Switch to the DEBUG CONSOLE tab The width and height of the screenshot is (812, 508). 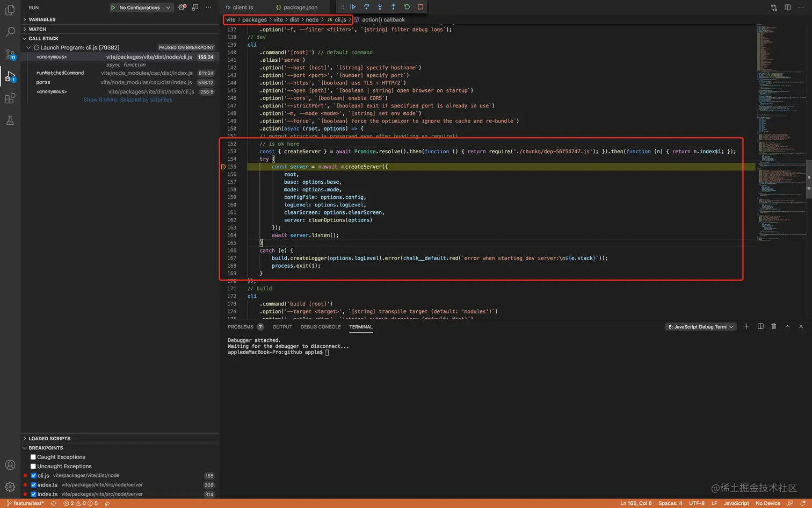(321, 327)
